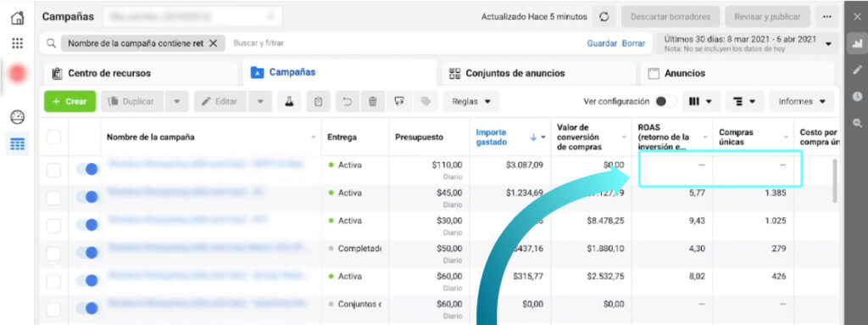Open Compras únicas column options arrow
868x325 pixels.
[786, 137]
